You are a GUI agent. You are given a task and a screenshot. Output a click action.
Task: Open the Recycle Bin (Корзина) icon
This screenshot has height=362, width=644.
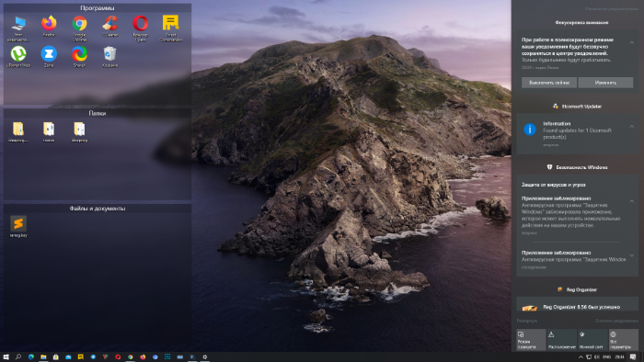coord(109,57)
